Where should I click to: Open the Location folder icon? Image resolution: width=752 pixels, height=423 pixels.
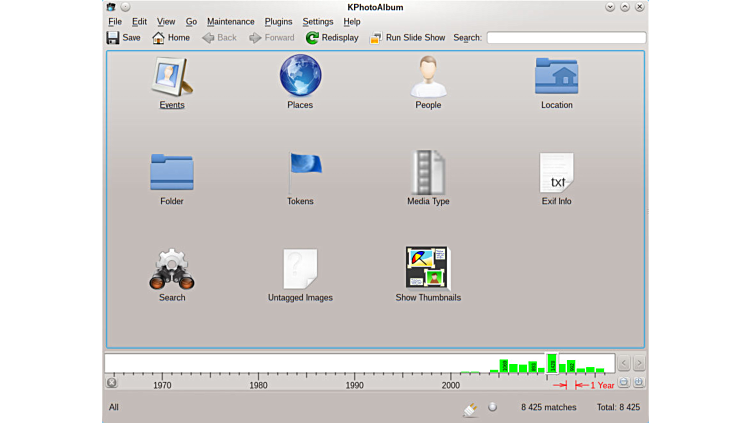point(556,77)
